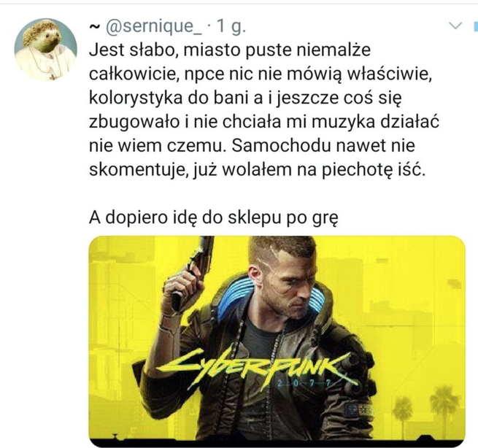Click the tweet line ending "piechotę iść."

pyautogui.click(x=257, y=170)
